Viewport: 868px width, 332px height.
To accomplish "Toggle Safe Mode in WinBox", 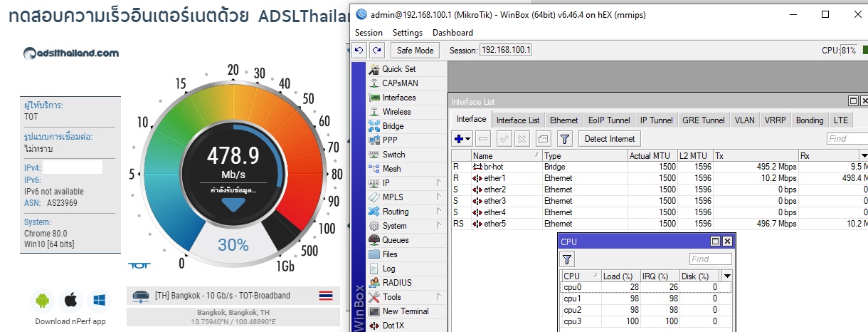I will pos(415,51).
